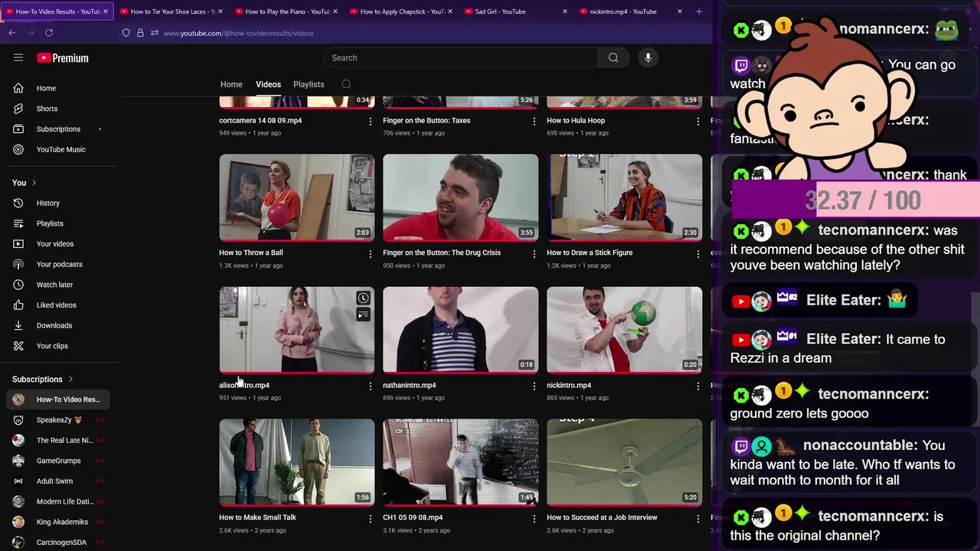980x551 pixels.
Task: Open History in the sidebar
Action: coord(58,203)
